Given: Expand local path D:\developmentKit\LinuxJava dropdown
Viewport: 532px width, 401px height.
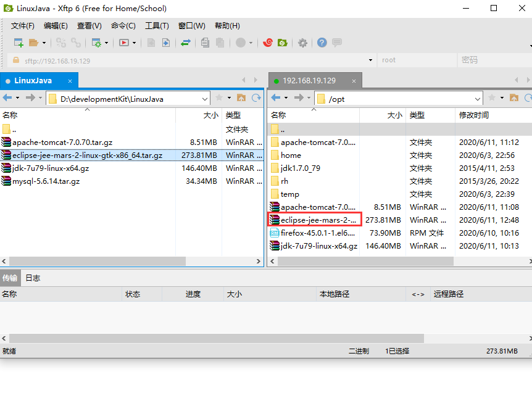Looking at the screenshot, I should click(x=204, y=99).
